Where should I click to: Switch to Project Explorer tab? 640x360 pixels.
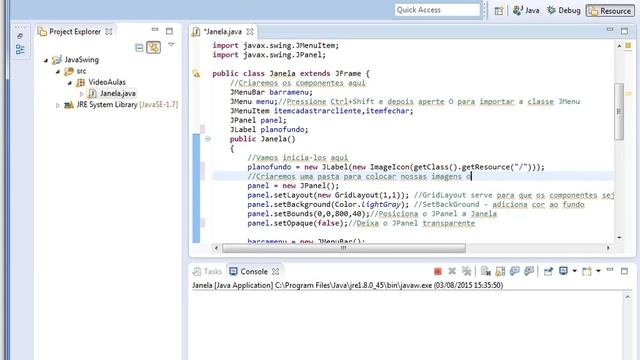[x=75, y=31]
